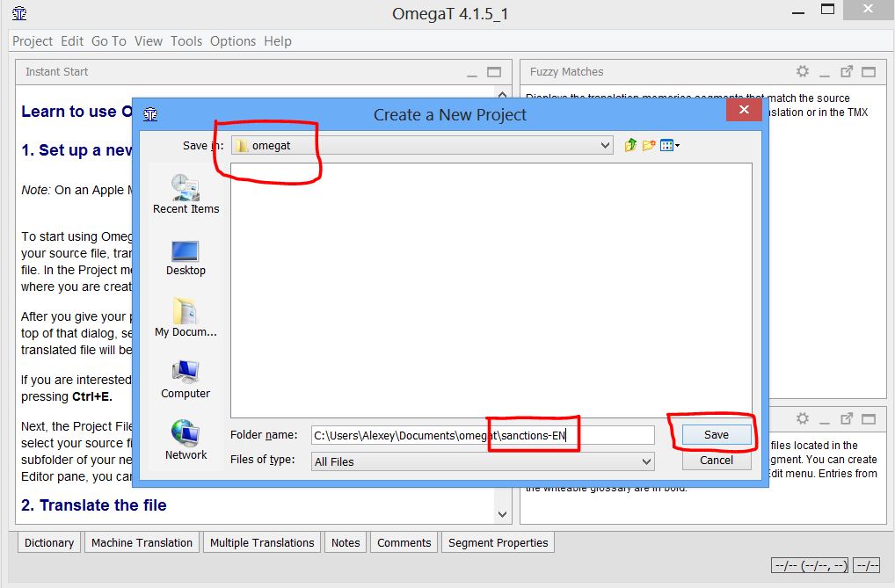
Task: Open the view menu icon in dialog
Action: [x=670, y=145]
